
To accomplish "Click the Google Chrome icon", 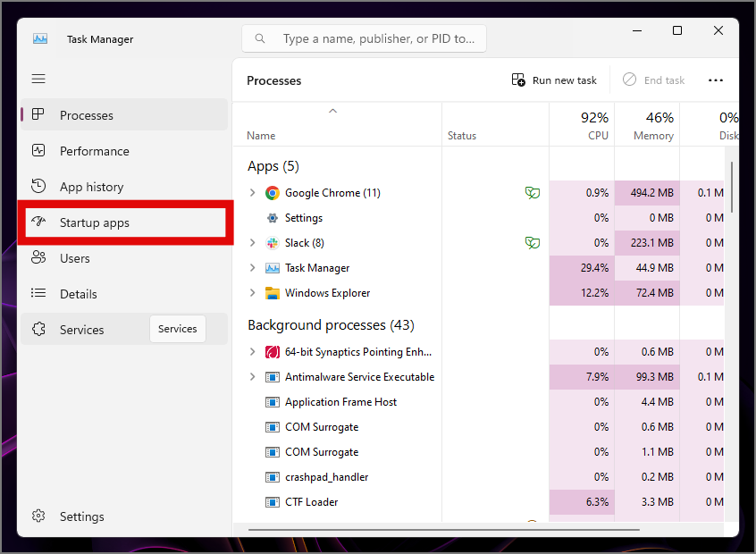I will tap(273, 193).
